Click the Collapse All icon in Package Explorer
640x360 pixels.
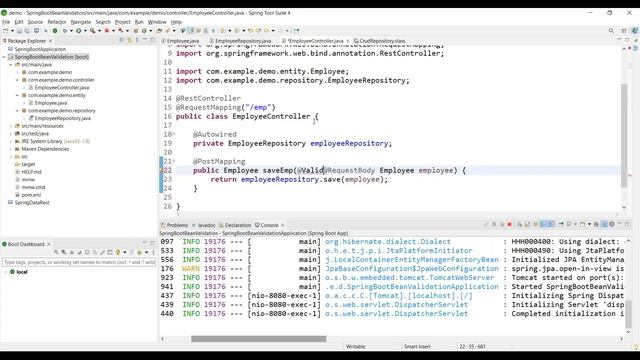(121, 40)
